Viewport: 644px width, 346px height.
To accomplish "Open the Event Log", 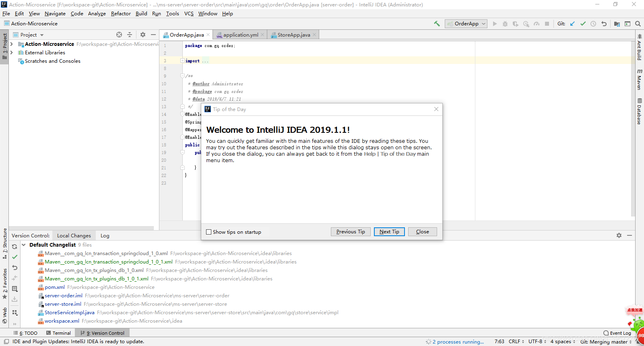I will coord(617,333).
